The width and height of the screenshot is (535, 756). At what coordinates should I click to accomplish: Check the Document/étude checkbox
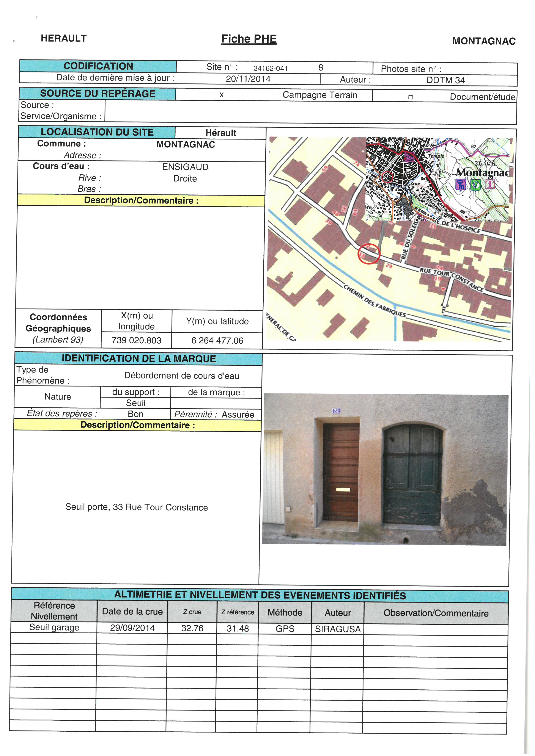click(x=410, y=97)
